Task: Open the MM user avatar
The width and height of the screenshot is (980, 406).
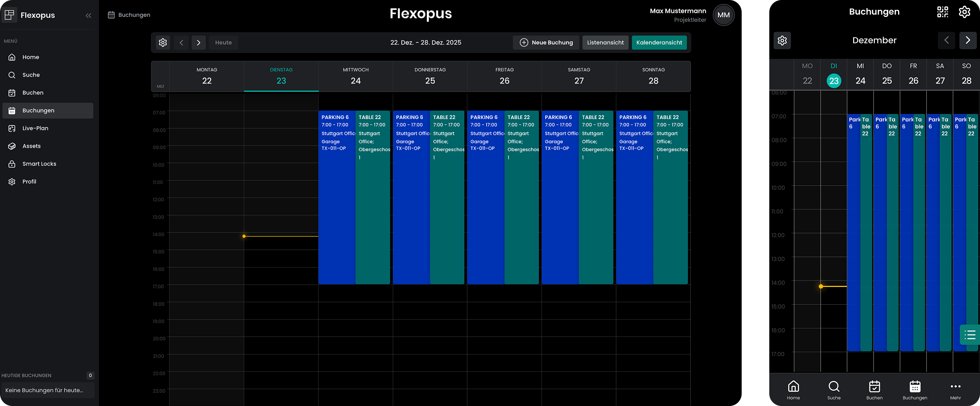Action: point(723,15)
